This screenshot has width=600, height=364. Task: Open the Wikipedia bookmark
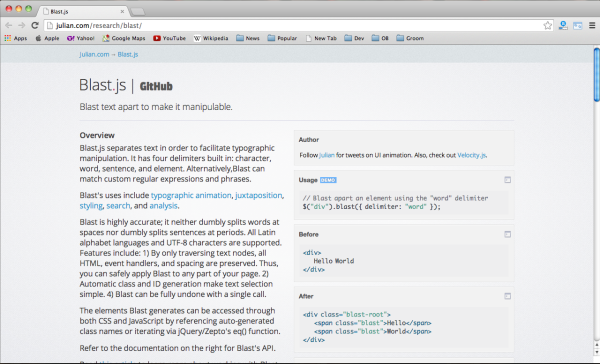coord(211,38)
